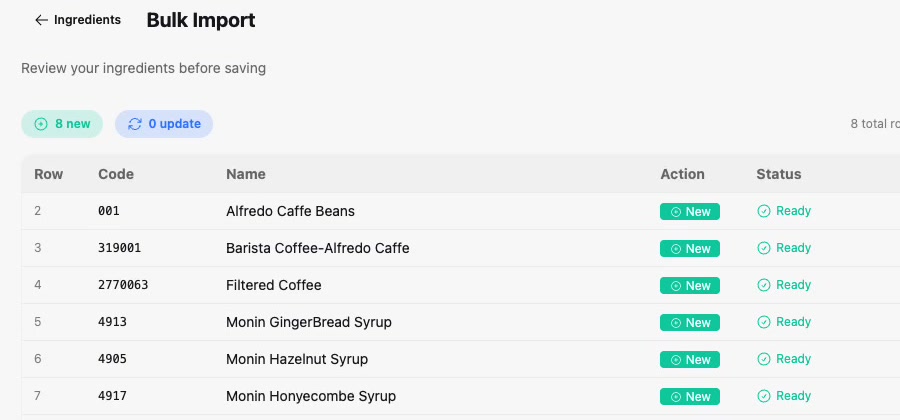
Task: Click the New badge for Monin GingerBread Syrup
Action: [689, 322]
